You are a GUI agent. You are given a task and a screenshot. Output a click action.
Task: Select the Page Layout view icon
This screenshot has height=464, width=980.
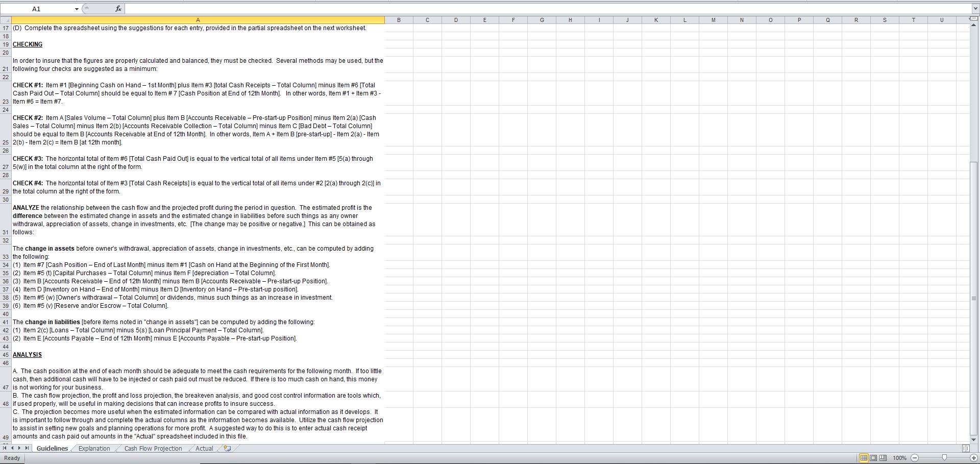pyautogui.click(x=873, y=458)
